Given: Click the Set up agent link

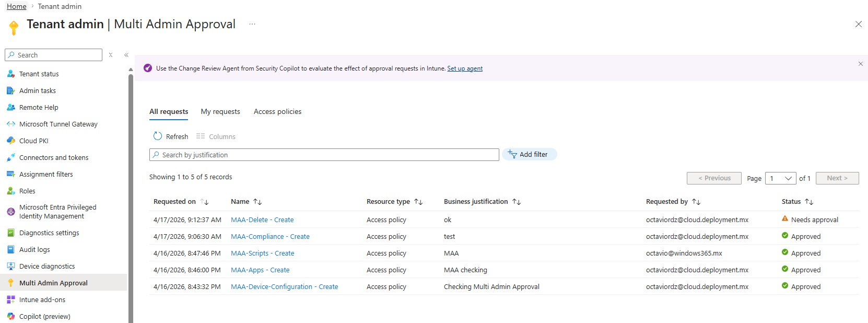Looking at the screenshot, I should click(x=465, y=68).
